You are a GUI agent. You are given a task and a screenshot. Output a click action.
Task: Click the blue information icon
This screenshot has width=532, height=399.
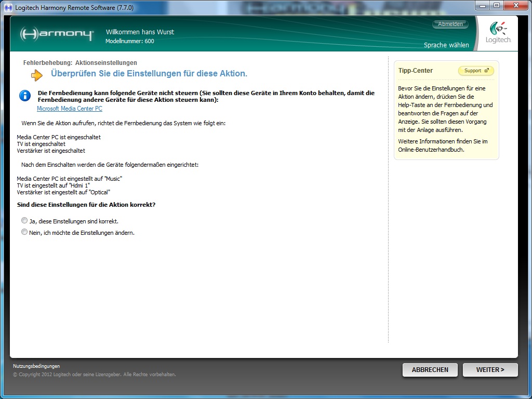click(x=24, y=95)
